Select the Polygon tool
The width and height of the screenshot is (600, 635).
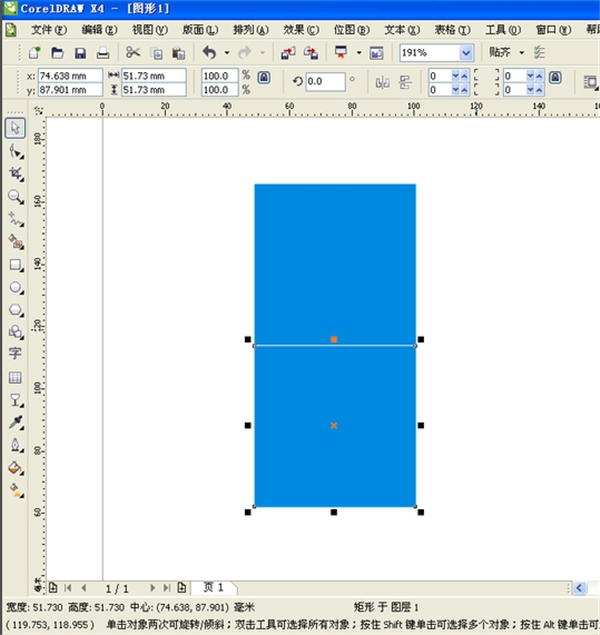(x=16, y=310)
